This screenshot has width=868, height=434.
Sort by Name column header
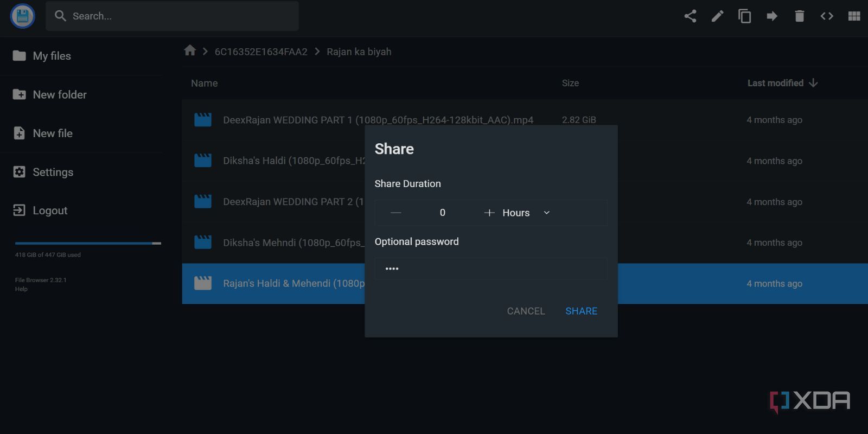204,83
